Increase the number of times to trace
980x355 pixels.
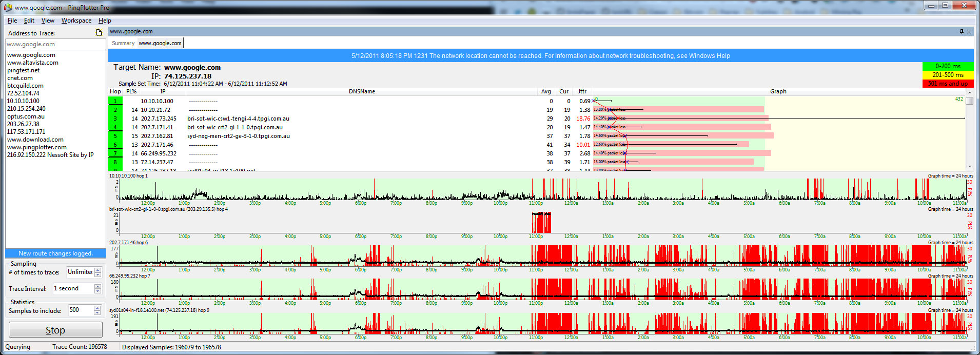(x=97, y=270)
